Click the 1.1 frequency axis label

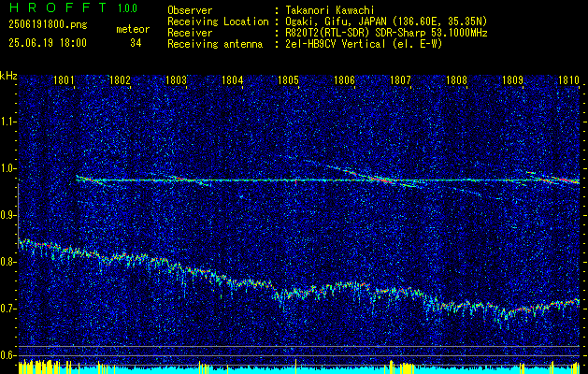point(7,122)
